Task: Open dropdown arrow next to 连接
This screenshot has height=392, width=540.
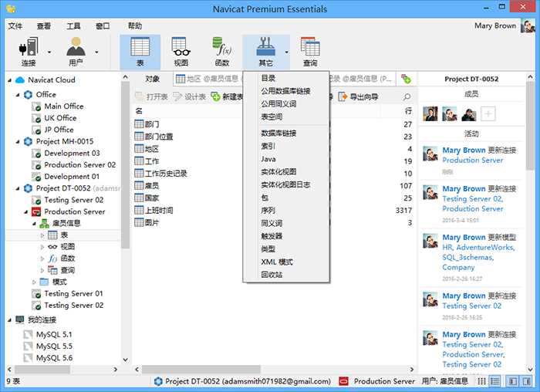Action: [x=49, y=52]
